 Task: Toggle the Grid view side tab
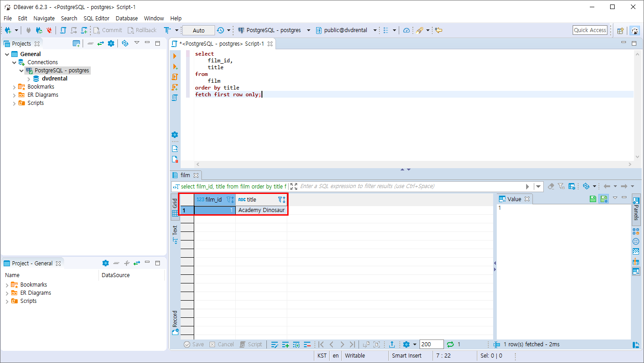coord(175,207)
